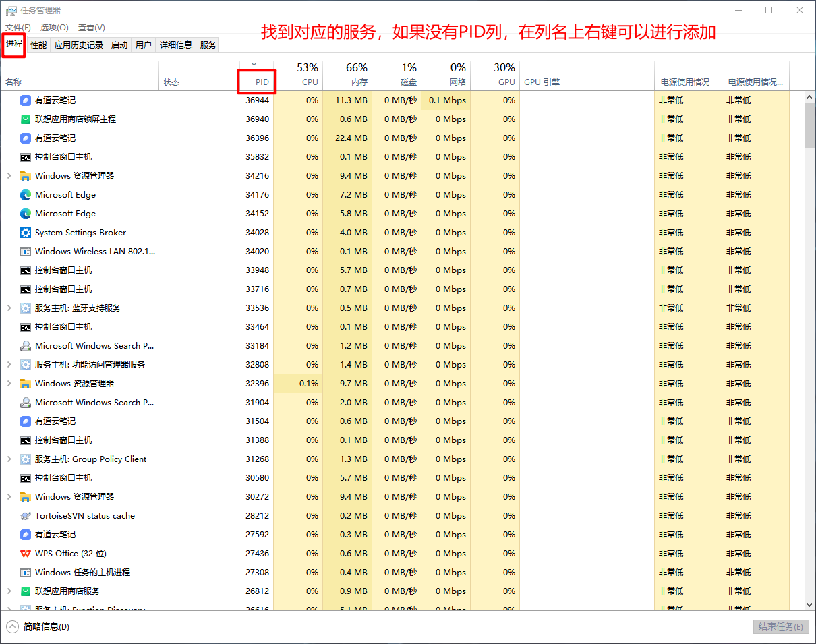Expand Windows 资源管理器 with PID 32396
Viewport: 816px width, 644px height.
coord(9,383)
